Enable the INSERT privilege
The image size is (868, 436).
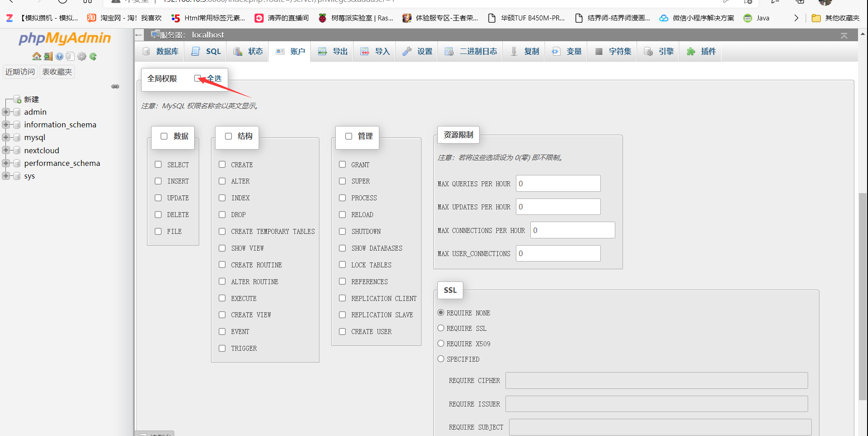click(158, 181)
